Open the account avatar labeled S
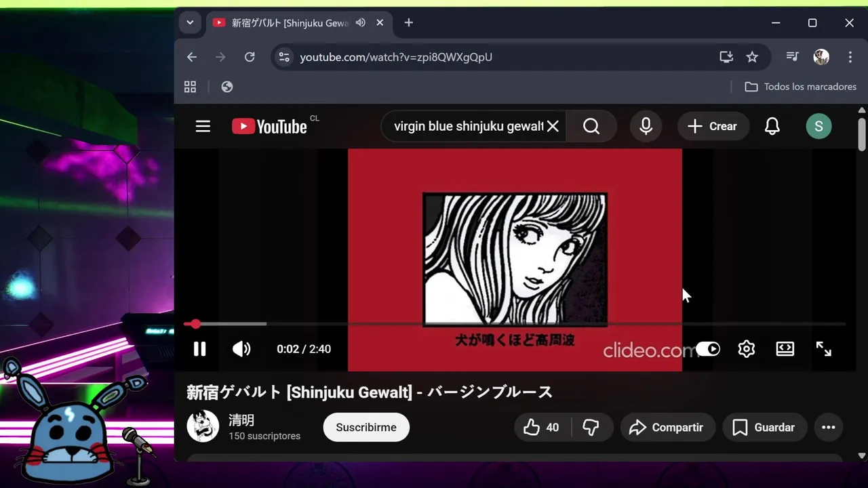Image resolution: width=868 pixels, height=488 pixels. [818, 126]
